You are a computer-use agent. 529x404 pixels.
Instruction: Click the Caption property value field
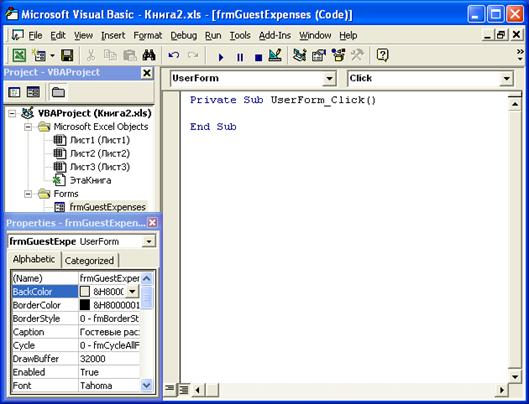pos(109,332)
